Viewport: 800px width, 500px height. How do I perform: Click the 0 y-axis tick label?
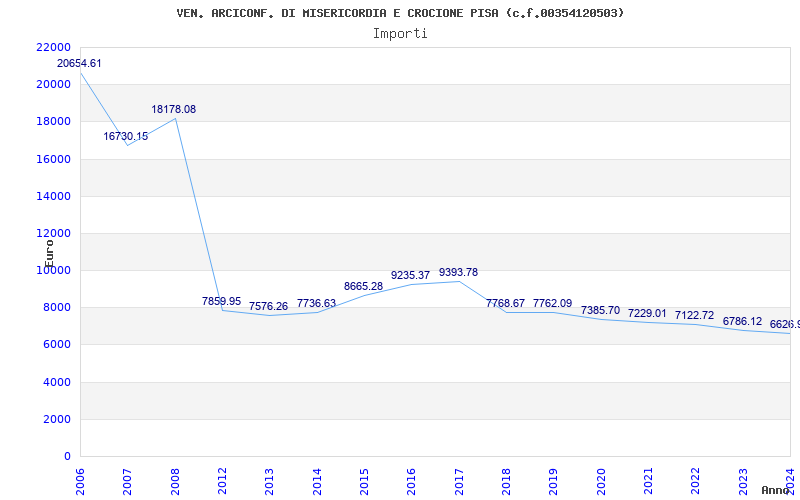(67, 456)
